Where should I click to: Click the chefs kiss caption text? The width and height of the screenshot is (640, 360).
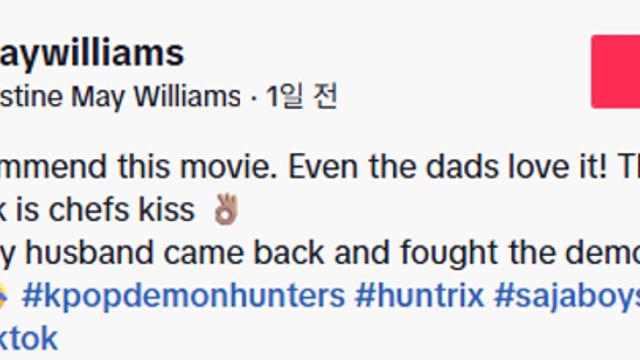(122, 210)
